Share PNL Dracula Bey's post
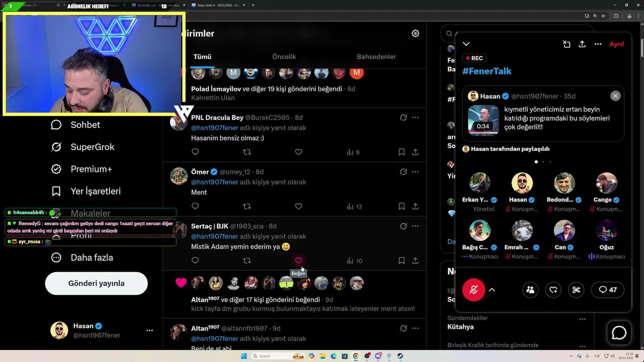Image resolution: width=644 pixels, height=362 pixels. pos(416,152)
